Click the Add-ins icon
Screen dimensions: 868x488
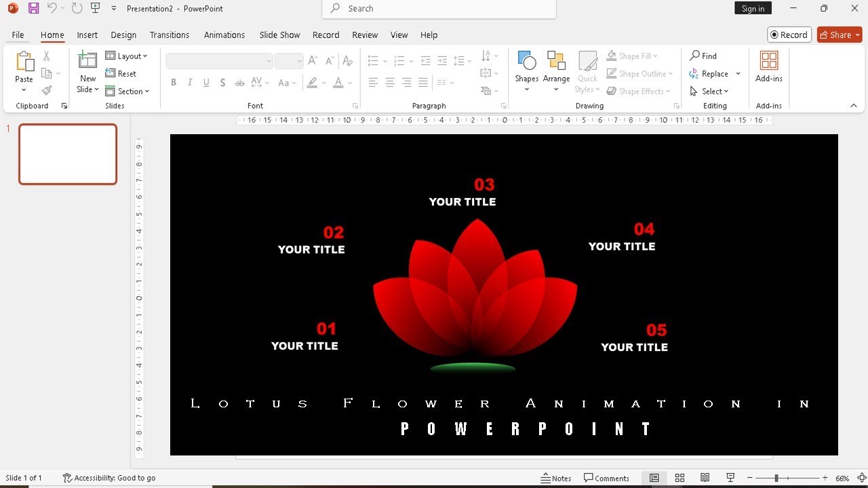[x=769, y=66]
